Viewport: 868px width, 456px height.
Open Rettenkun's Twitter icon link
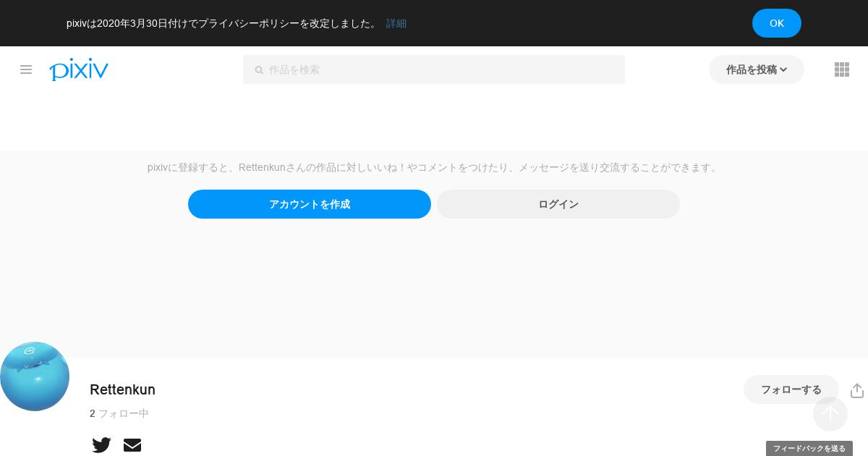[101, 445]
